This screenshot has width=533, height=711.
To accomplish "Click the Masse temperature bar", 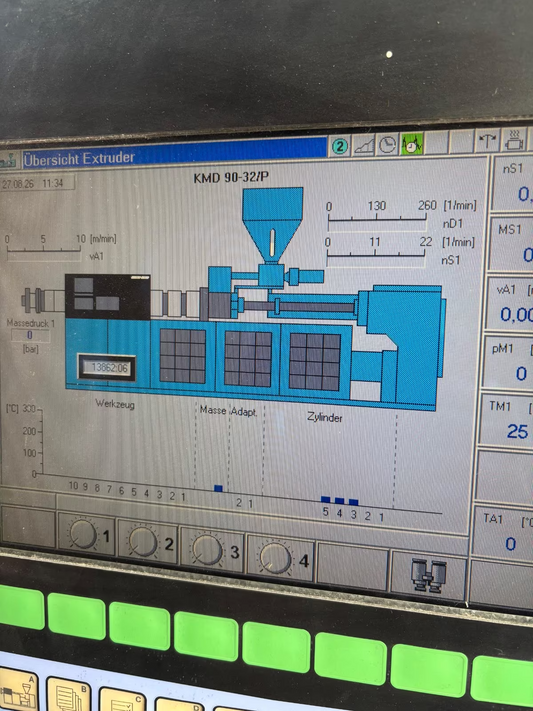I will 218,488.
